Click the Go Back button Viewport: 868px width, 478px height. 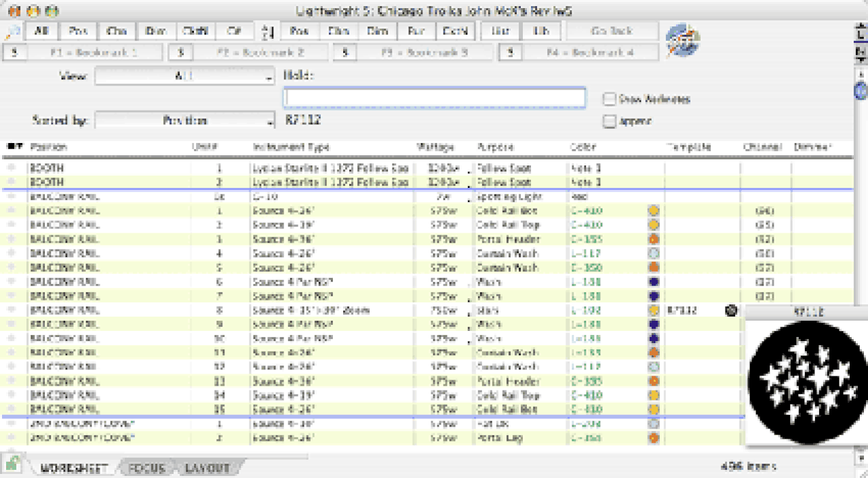612,31
